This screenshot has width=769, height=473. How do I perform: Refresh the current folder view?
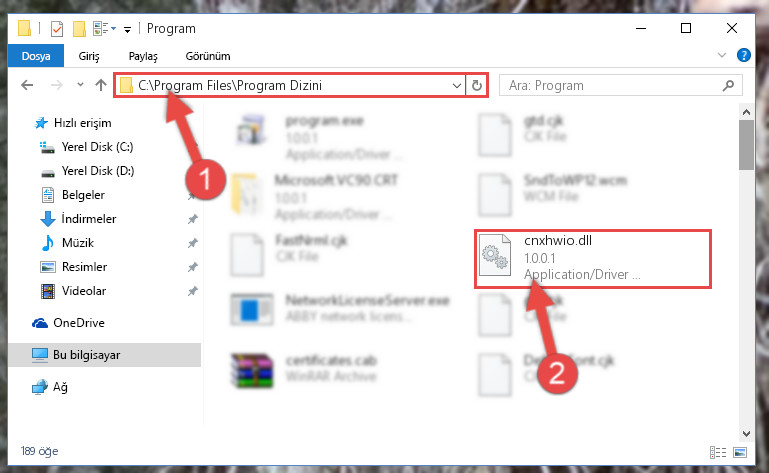476,85
